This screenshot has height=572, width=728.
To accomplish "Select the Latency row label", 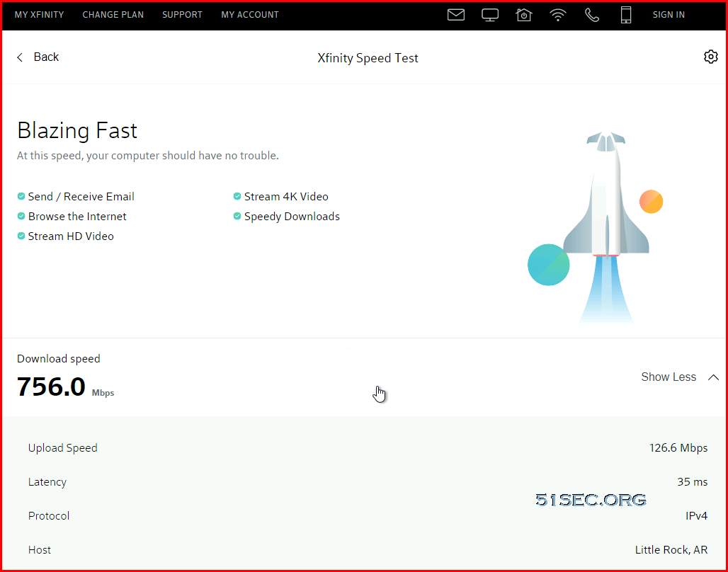I will 47,482.
